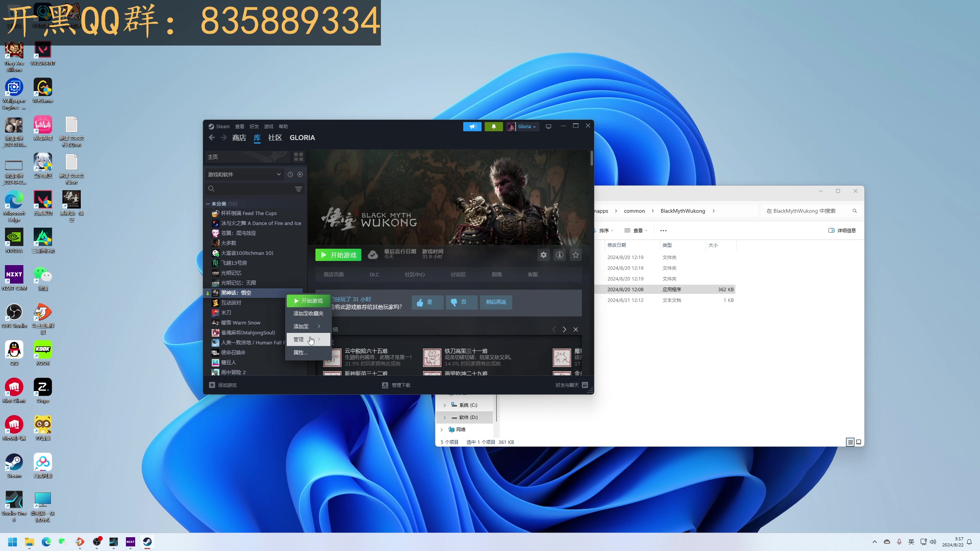Collapse the 未分类 category

click(x=207, y=204)
